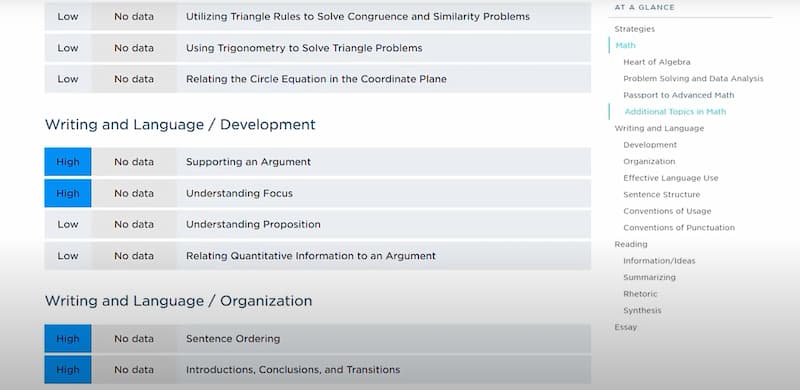The height and width of the screenshot is (390, 800).
Task: Jump to Problem Solving and Data Analysis
Action: 693,79
